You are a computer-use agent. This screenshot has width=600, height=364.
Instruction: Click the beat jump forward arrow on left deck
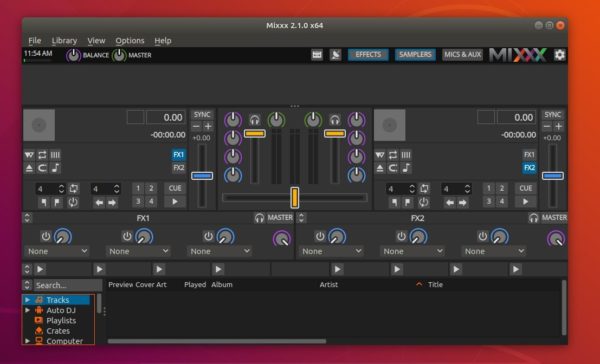tap(112, 202)
